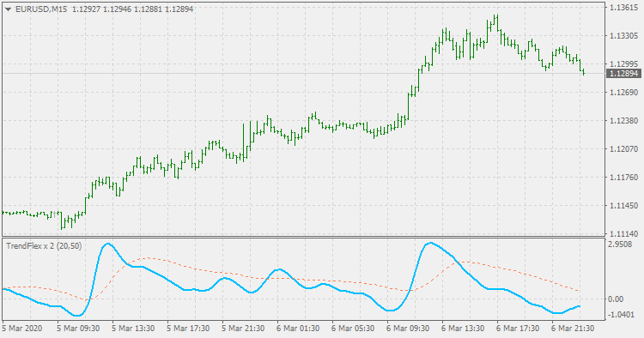
Task: Click the 5 Mar 2020 date label
Action: pos(22,329)
